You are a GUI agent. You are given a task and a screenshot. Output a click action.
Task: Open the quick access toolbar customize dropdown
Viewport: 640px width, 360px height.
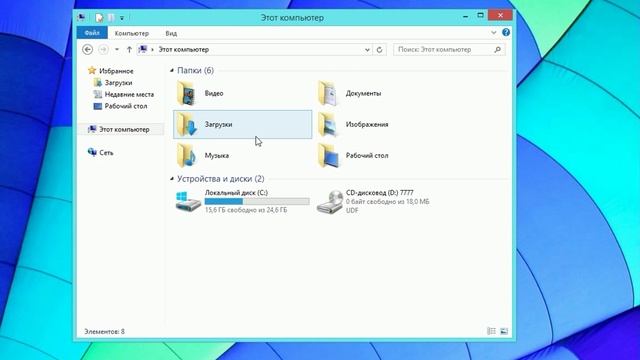pos(122,18)
